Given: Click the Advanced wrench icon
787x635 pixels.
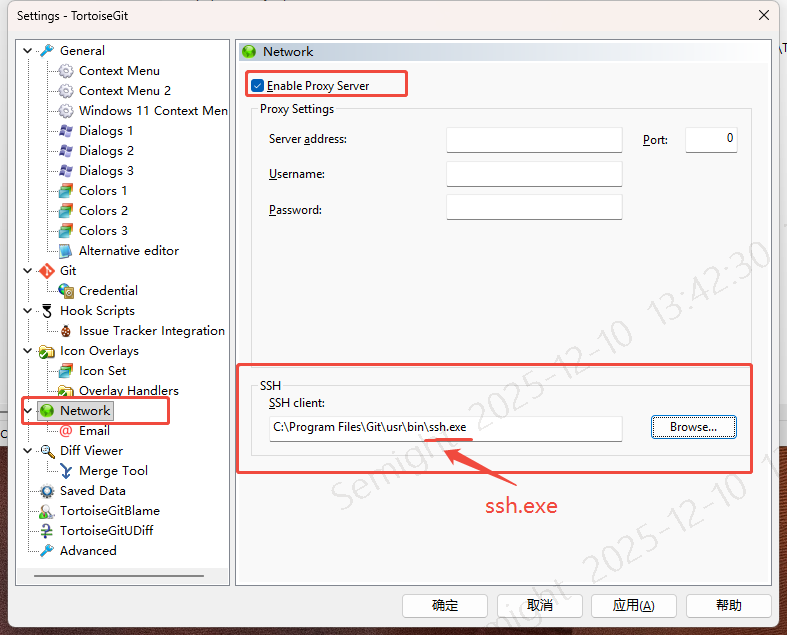Looking at the screenshot, I should click(x=47, y=551).
